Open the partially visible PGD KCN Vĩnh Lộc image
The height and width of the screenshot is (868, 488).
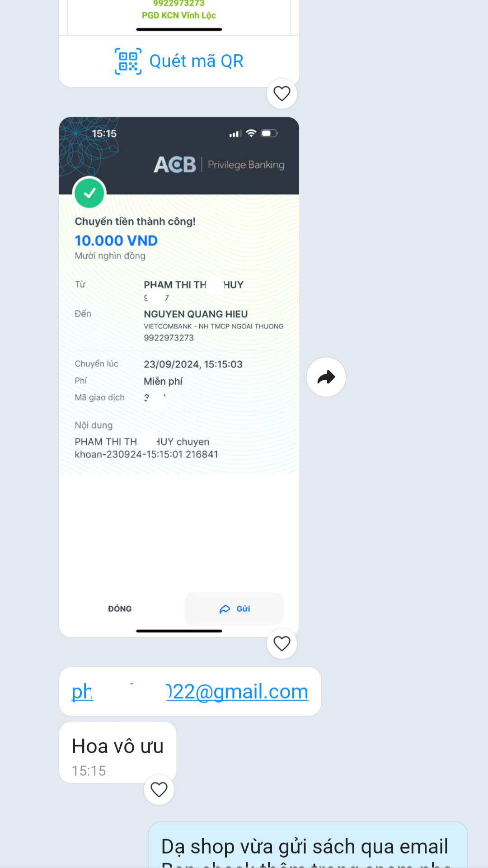179,17
